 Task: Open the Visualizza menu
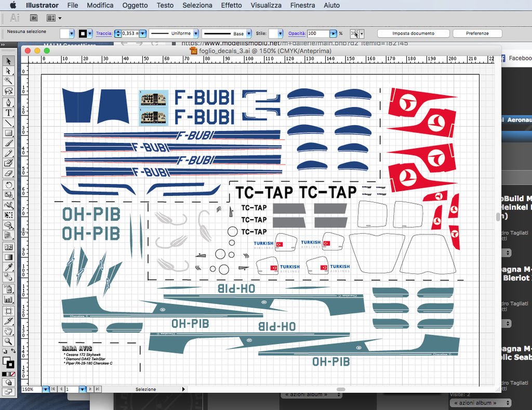pos(266,5)
